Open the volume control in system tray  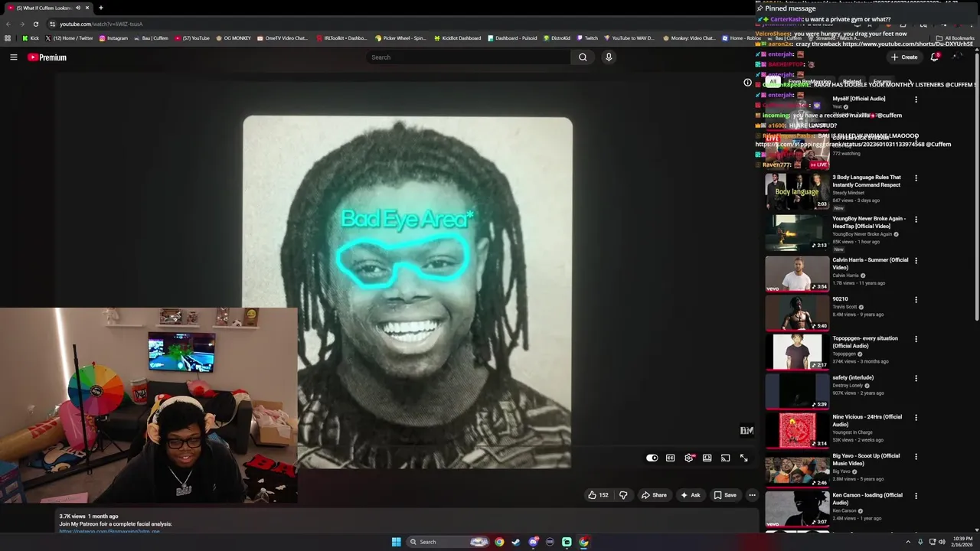tap(942, 542)
